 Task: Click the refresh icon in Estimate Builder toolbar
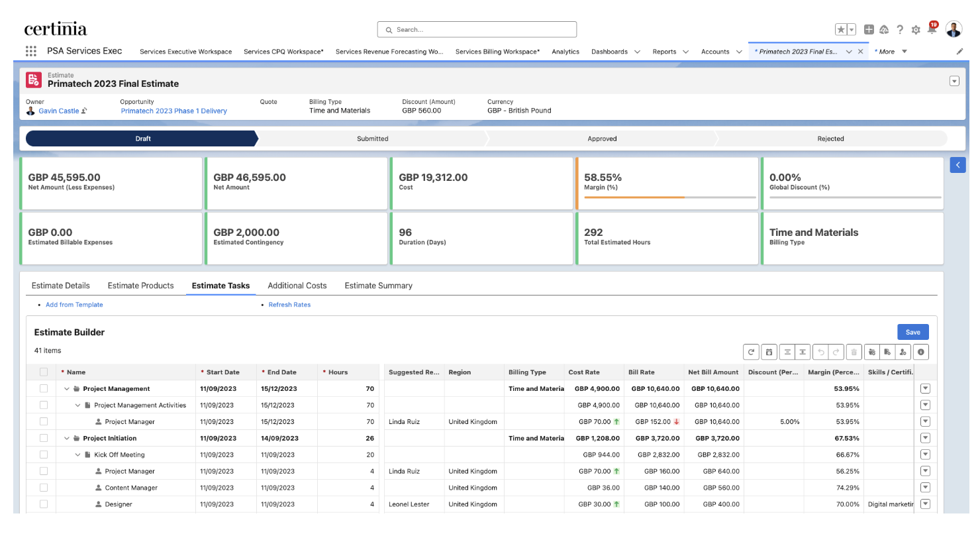751,352
